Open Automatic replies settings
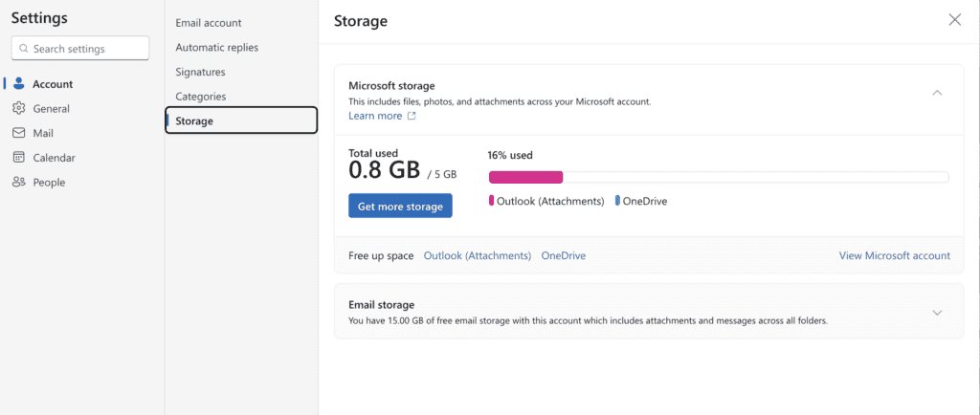The image size is (980, 415). tap(216, 48)
